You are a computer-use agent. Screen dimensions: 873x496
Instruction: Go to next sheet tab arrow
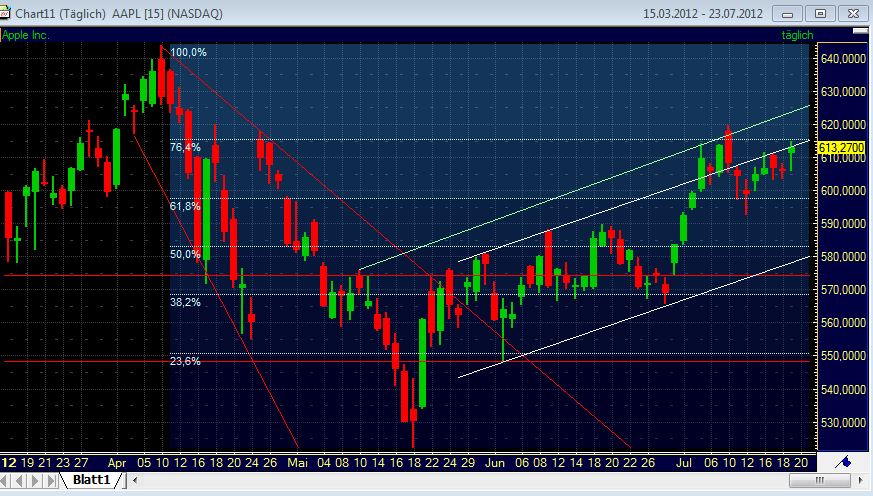pos(36,480)
